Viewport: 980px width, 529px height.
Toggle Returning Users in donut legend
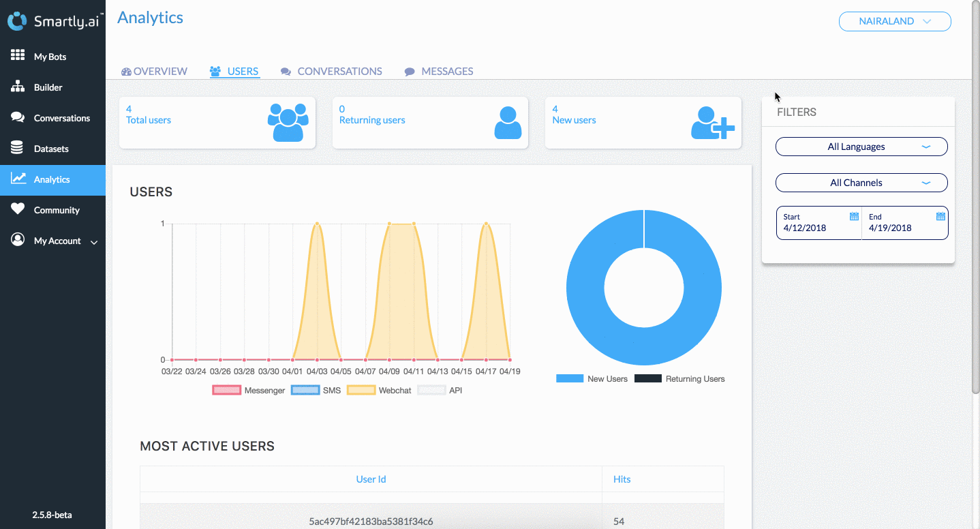point(679,378)
